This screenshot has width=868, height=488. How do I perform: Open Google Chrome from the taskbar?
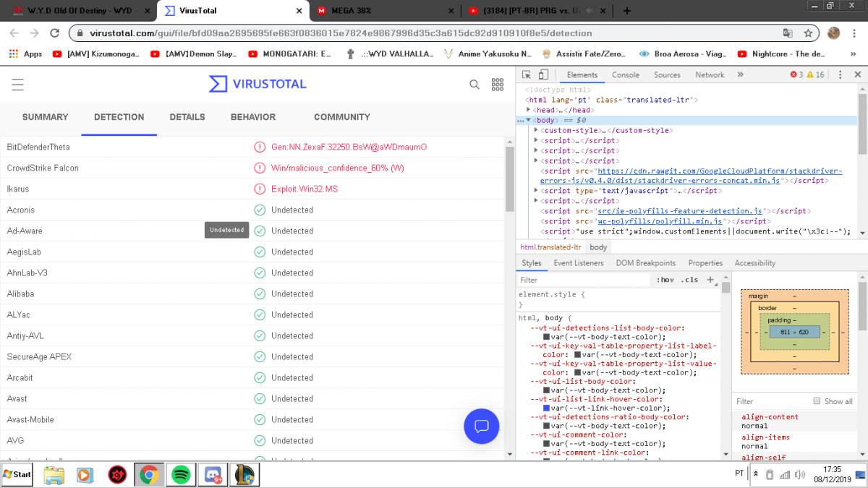(150, 475)
